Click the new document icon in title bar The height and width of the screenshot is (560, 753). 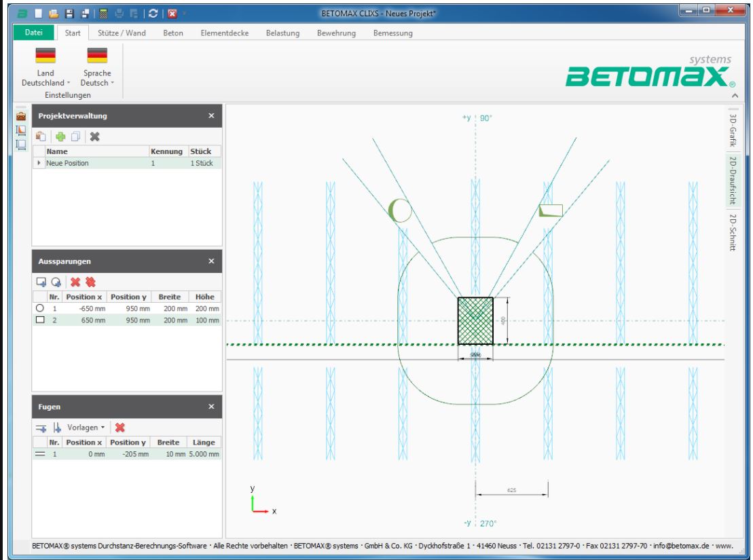(39, 14)
